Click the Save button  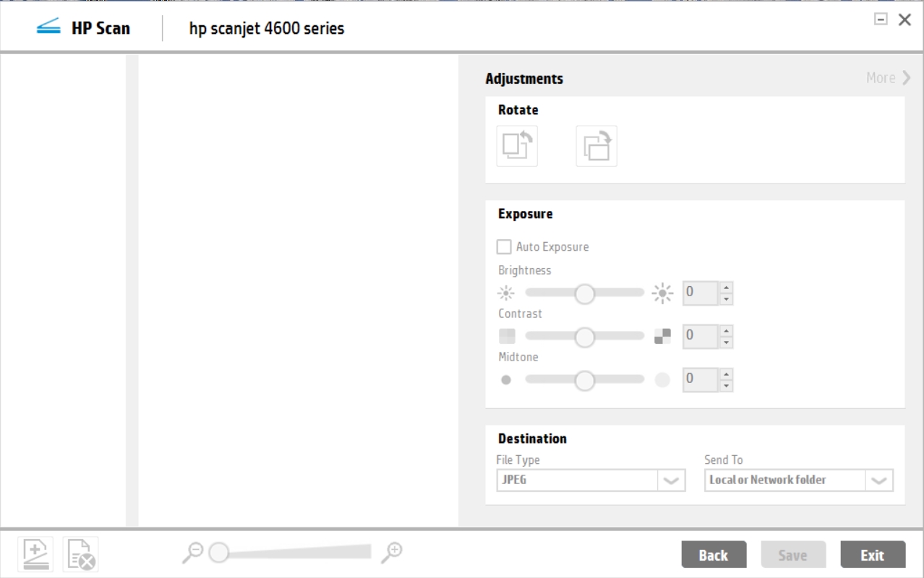click(792, 555)
